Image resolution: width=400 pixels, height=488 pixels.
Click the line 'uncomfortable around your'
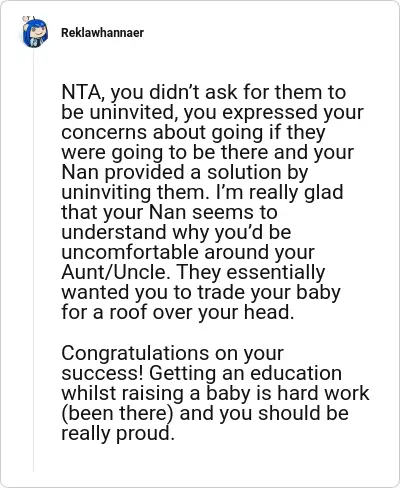188,252
